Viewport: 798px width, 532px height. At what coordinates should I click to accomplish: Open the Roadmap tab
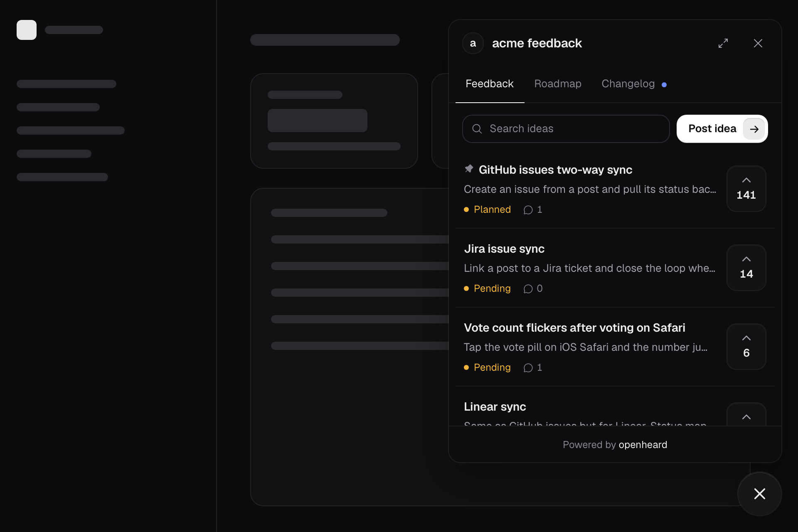(x=558, y=84)
